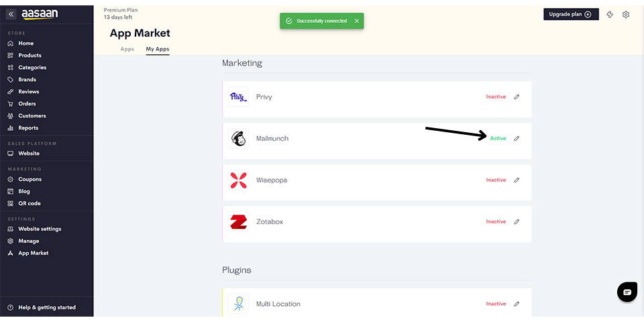This screenshot has width=644, height=322.
Task: Edit the Multi Location plugin pencil
Action: 517,304
